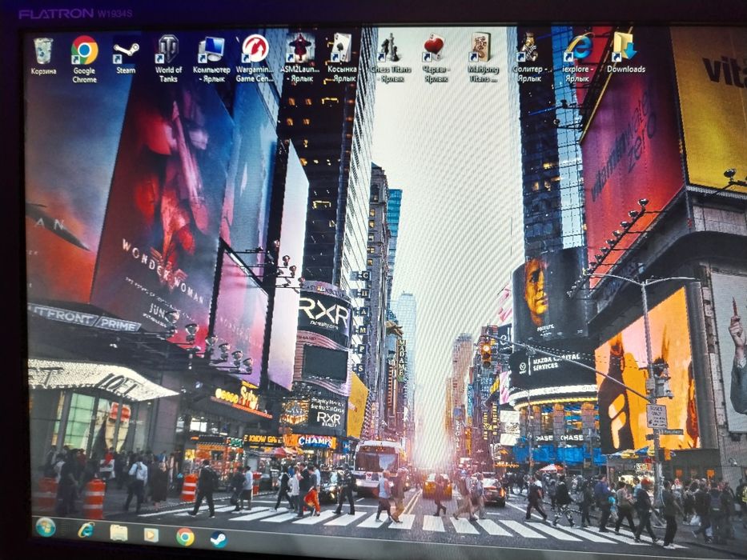Launch Windows Media Player from taskbar
This screenshot has width=747, height=560.
pos(151,534)
